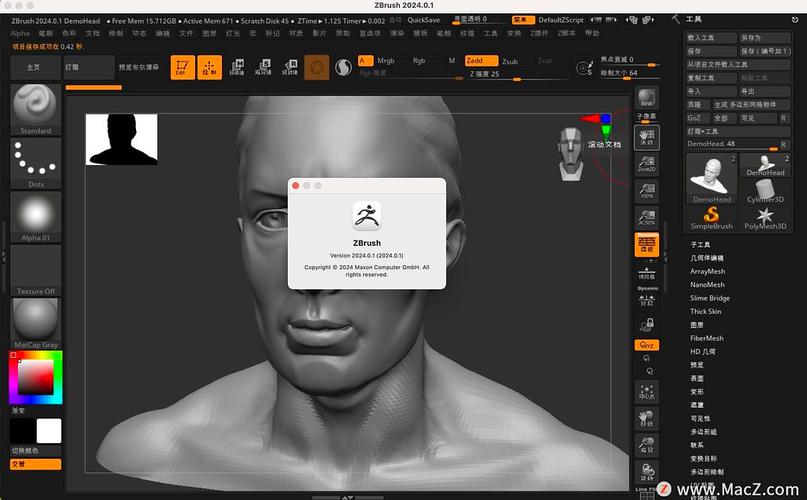Select the Scale mode icon in top shelf
This screenshot has height=500, width=807.
(264, 67)
